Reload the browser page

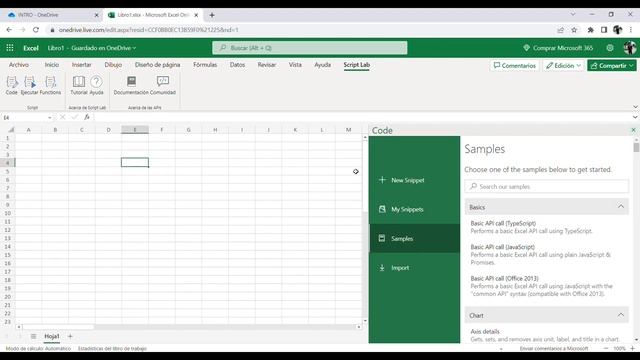pos(36,30)
